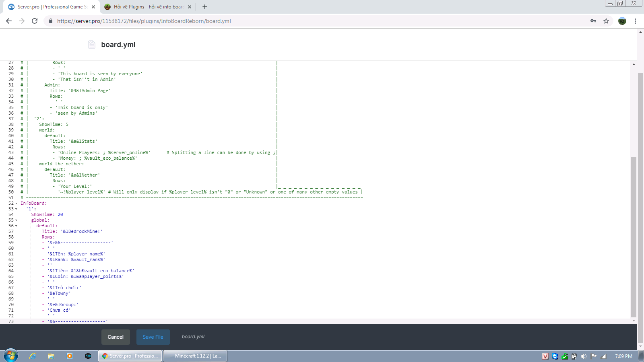Click the board.yml label beside Save File
The width and height of the screenshot is (644, 362).
(x=193, y=337)
